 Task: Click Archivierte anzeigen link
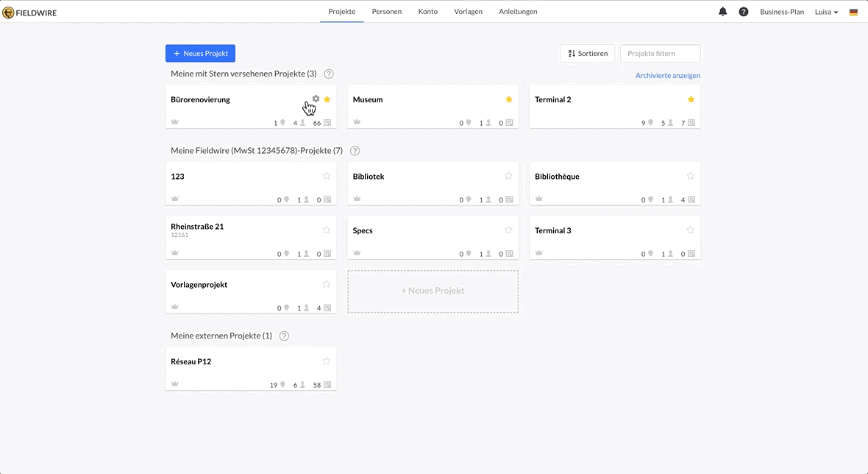click(x=667, y=76)
